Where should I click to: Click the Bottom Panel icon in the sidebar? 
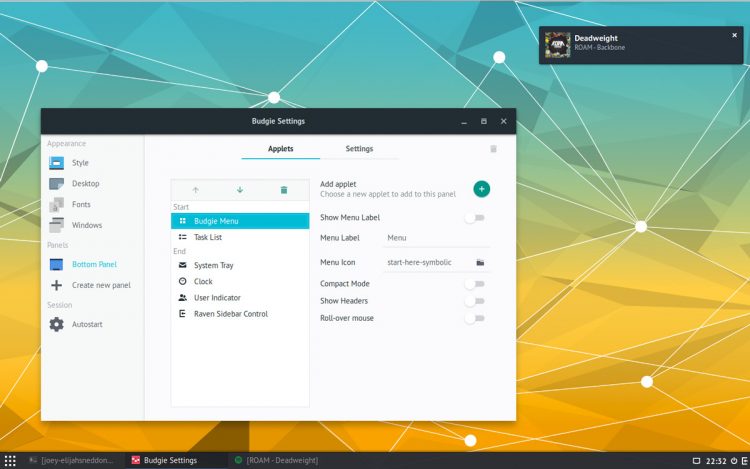pos(56,264)
